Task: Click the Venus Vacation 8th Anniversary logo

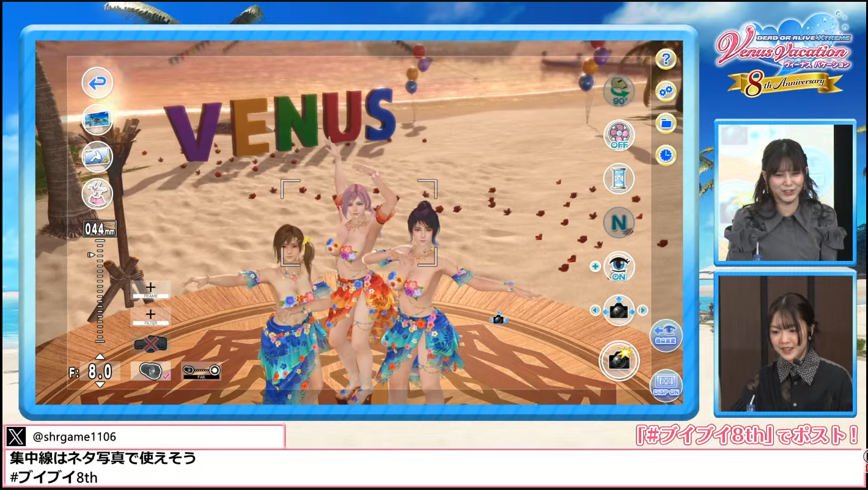Action: click(x=784, y=56)
